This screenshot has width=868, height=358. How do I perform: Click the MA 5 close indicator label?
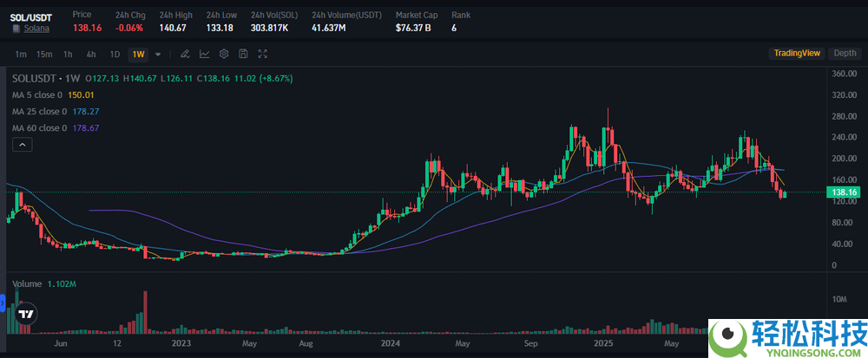coord(38,94)
